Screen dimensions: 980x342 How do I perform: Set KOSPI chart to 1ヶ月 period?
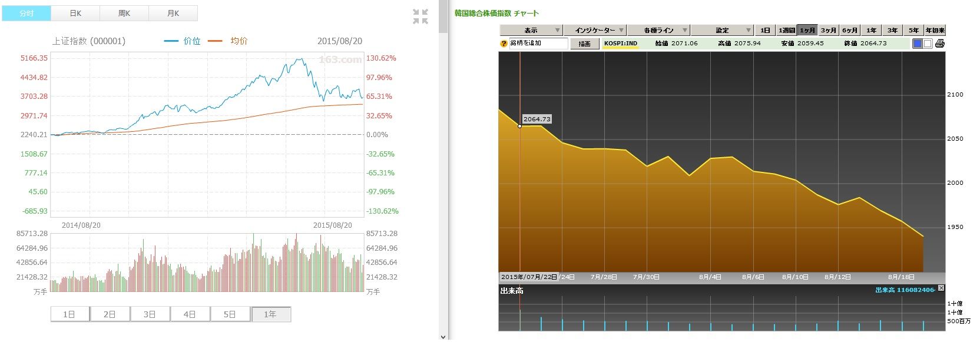click(807, 30)
